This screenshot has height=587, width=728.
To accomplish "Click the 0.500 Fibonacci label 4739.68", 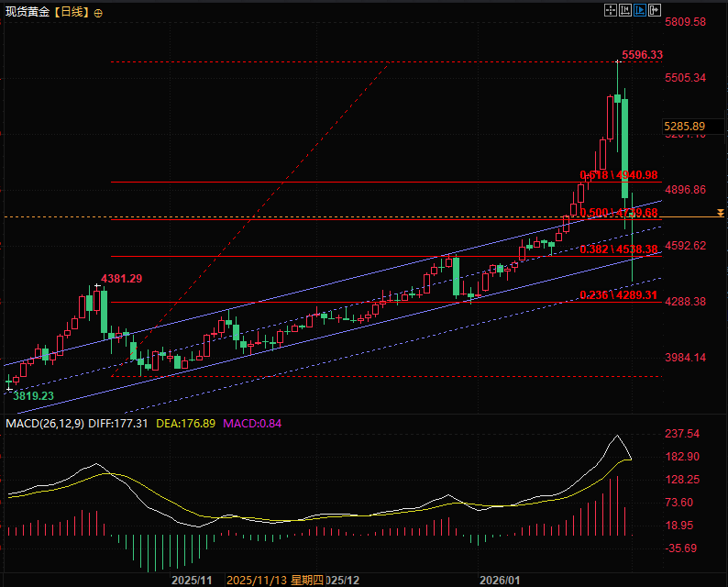I will click(x=619, y=213).
